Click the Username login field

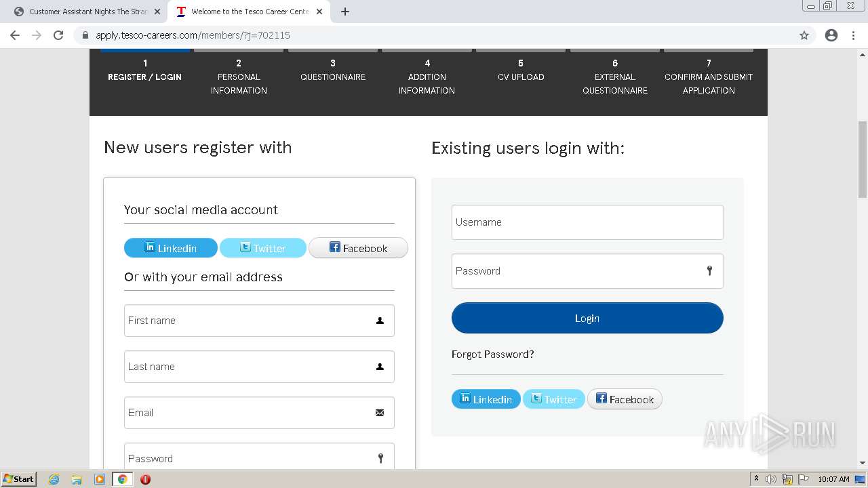587,222
